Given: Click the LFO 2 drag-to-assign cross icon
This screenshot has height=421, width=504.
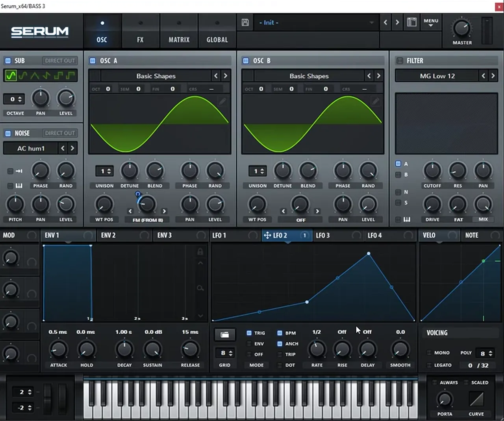Looking at the screenshot, I should coord(267,235).
